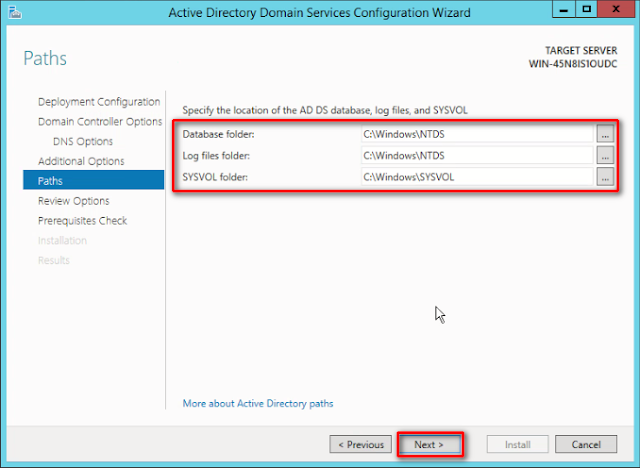The image size is (640, 468).
Task: Maximize the wizard window
Action: click(587, 9)
